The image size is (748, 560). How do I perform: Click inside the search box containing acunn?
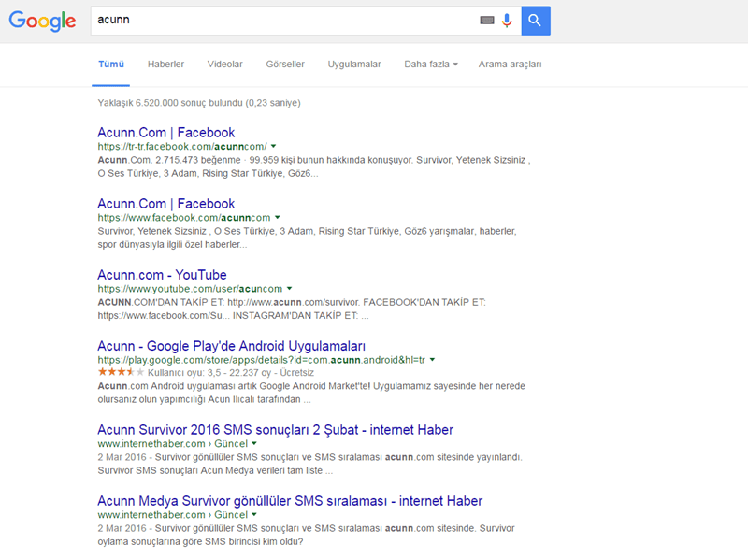coord(280,21)
